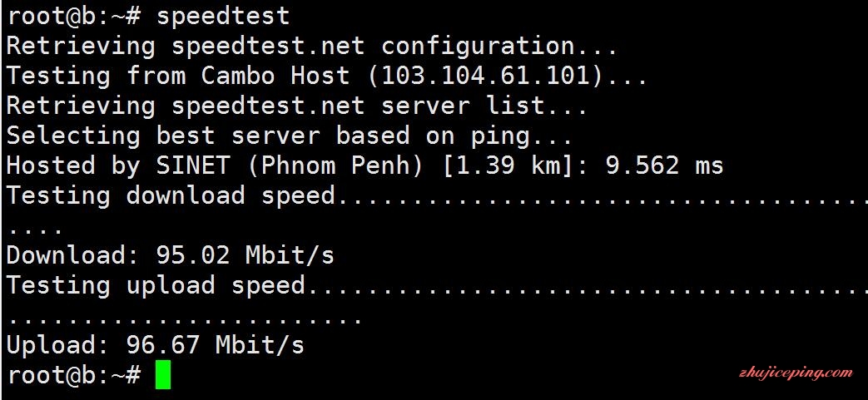The width and height of the screenshot is (868, 400).
Task: Click the 'Retrieving speedtest.net server list' line
Action: 298,106
